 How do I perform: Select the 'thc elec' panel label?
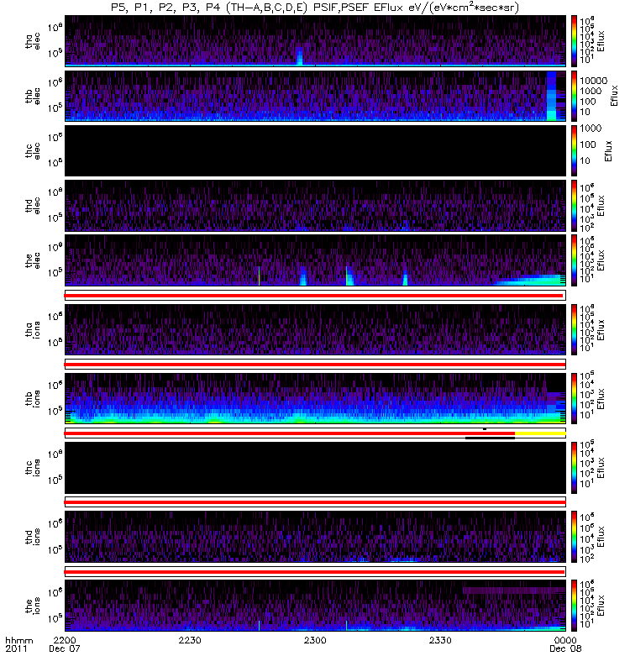coord(33,151)
